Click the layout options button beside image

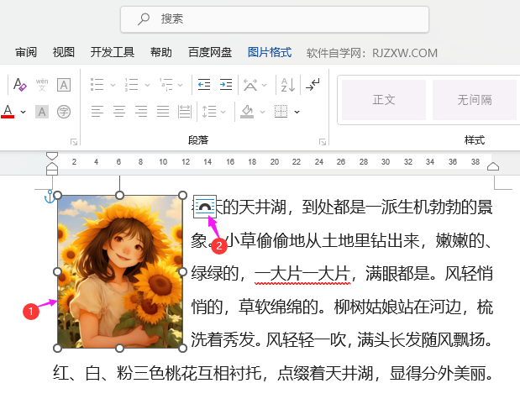[205, 207]
